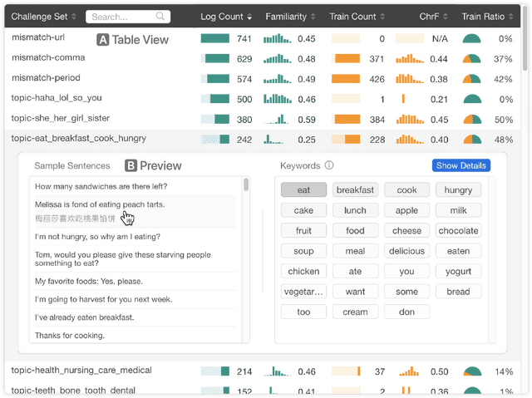
Task: Click the magnifier icon in the search box
Action: (x=160, y=17)
